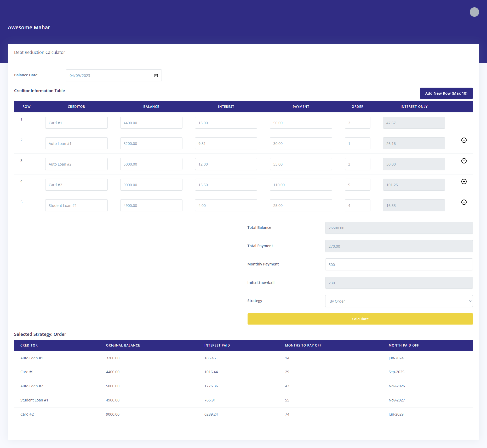Image resolution: width=487 pixels, height=448 pixels.
Task: Click the CREDITOR column header
Action: (x=76, y=106)
